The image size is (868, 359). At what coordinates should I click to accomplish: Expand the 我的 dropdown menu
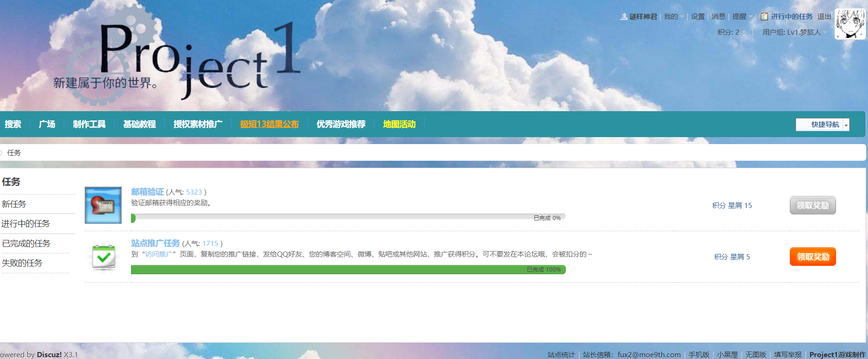pos(674,17)
